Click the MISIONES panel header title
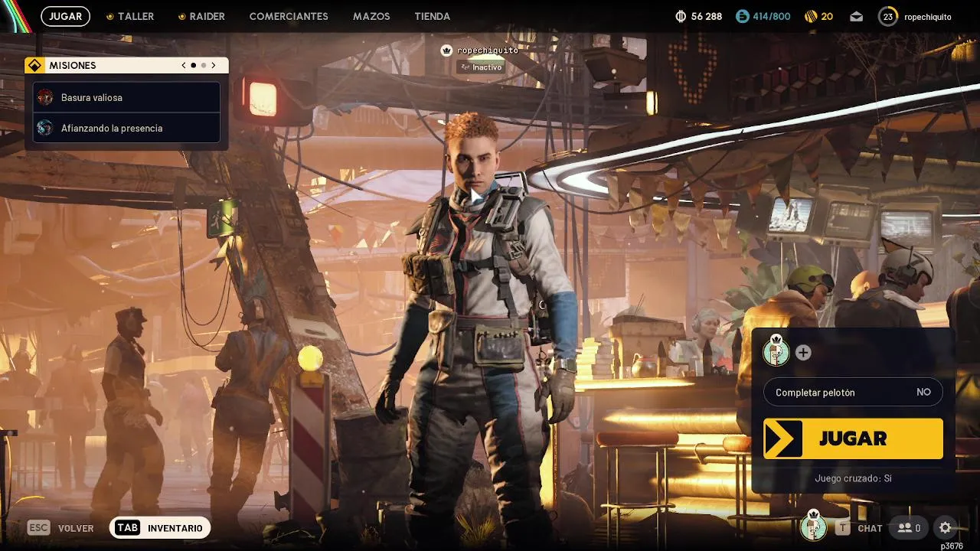This screenshot has height=551, width=980. pos(73,66)
